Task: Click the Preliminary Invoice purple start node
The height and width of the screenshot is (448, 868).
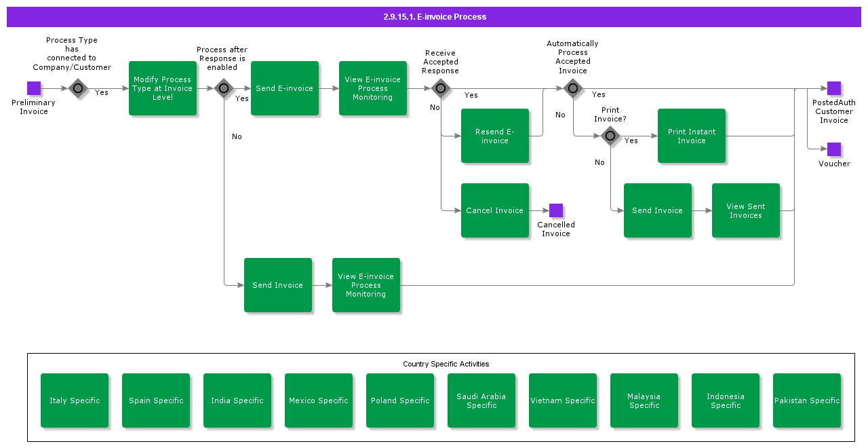Action: [x=34, y=88]
